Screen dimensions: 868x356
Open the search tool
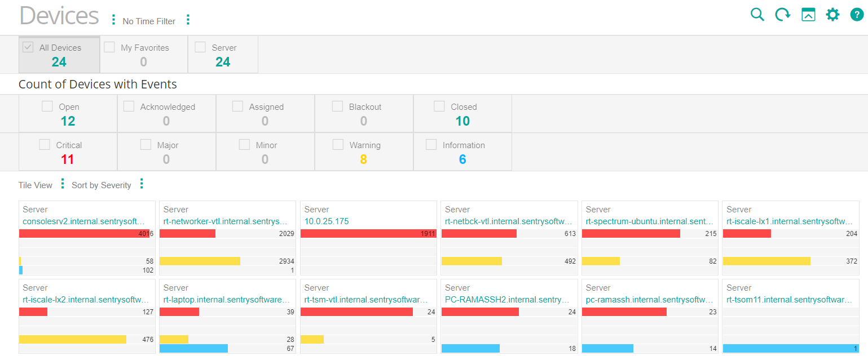(x=757, y=15)
